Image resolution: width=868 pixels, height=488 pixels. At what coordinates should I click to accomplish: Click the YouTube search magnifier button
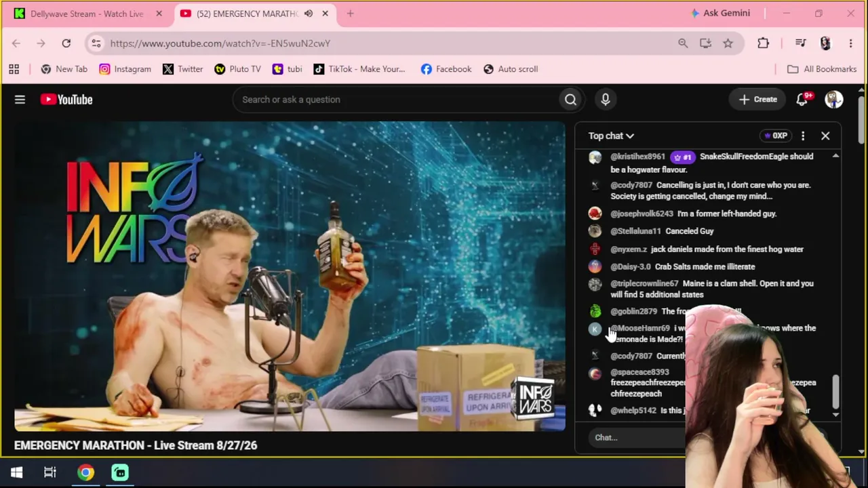(570, 100)
